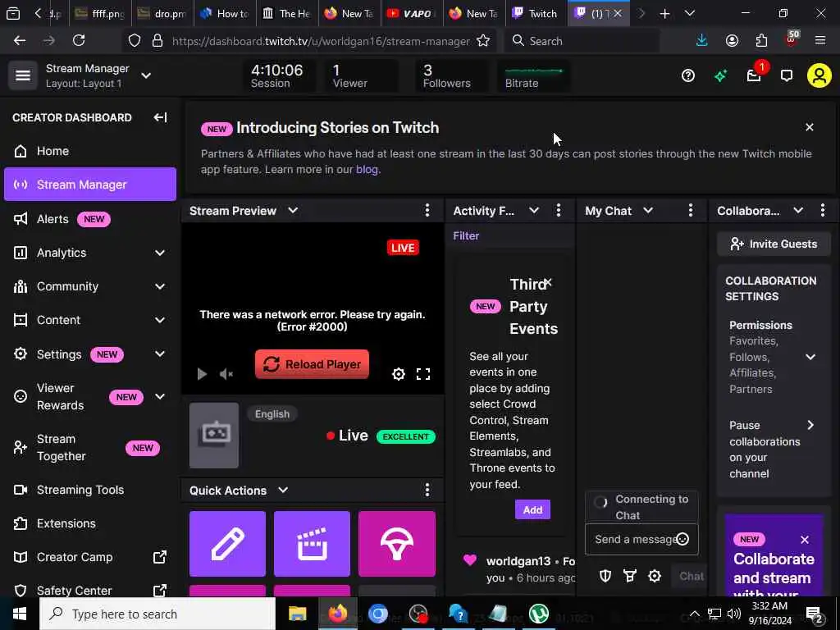Open the My Chat panel dropdown
The height and width of the screenshot is (630, 840).
click(x=648, y=211)
